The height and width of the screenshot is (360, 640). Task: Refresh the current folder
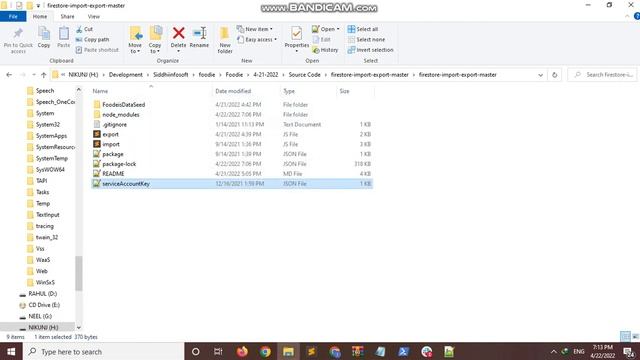point(554,75)
